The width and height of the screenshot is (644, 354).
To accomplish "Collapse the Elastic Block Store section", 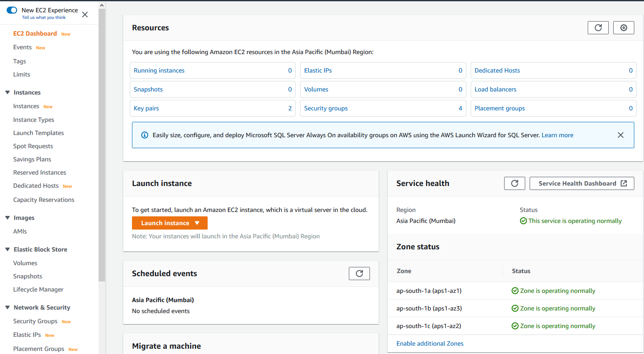I will coord(7,249).
